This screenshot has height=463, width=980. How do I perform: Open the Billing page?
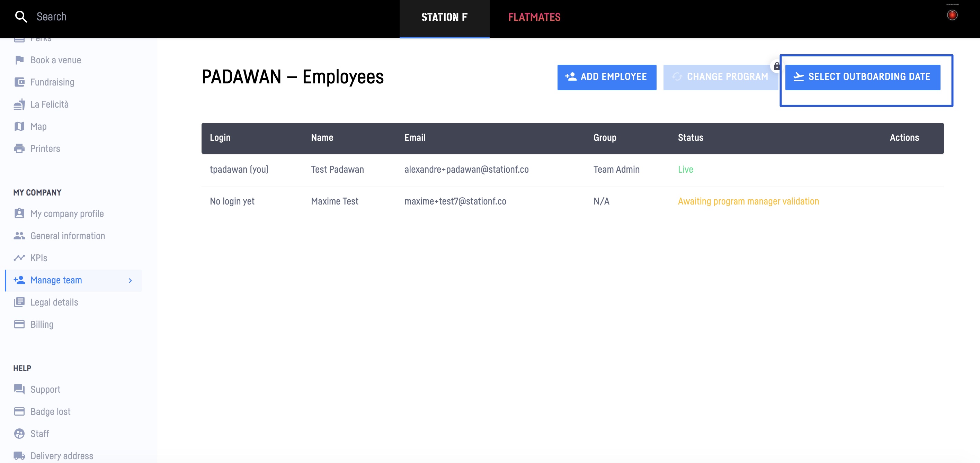42,324
